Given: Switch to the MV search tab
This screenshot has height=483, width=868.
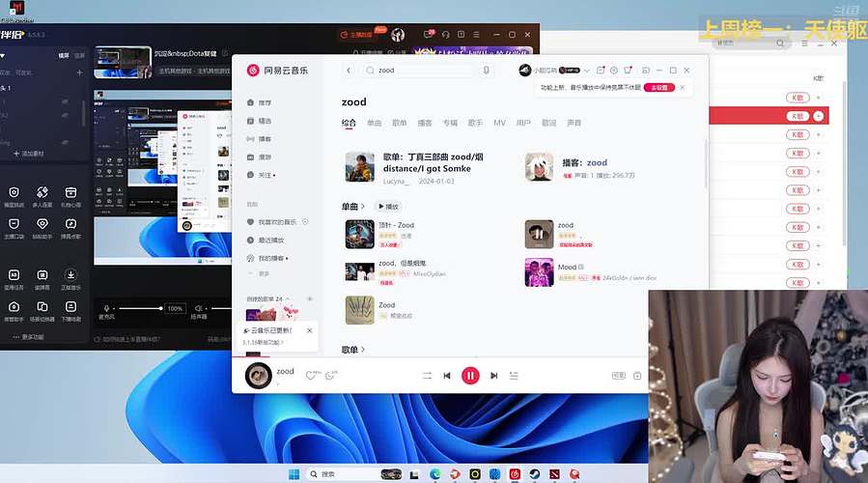Looking at the screenshot, I should click(x=499, y=123).
